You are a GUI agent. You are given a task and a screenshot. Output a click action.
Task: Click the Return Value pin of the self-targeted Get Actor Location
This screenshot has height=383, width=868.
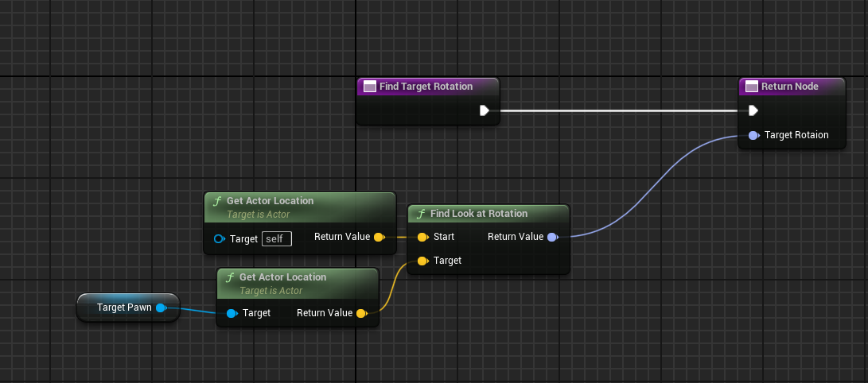[x=379, y=237]
